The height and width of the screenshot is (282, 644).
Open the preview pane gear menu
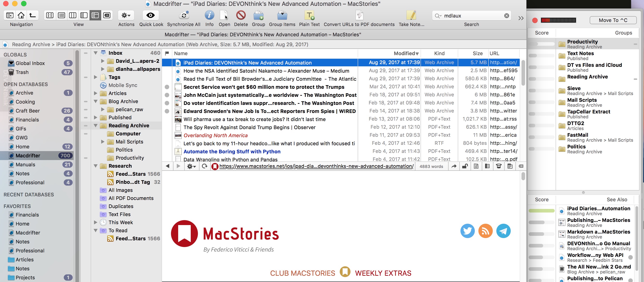click(x=191, y=166)
